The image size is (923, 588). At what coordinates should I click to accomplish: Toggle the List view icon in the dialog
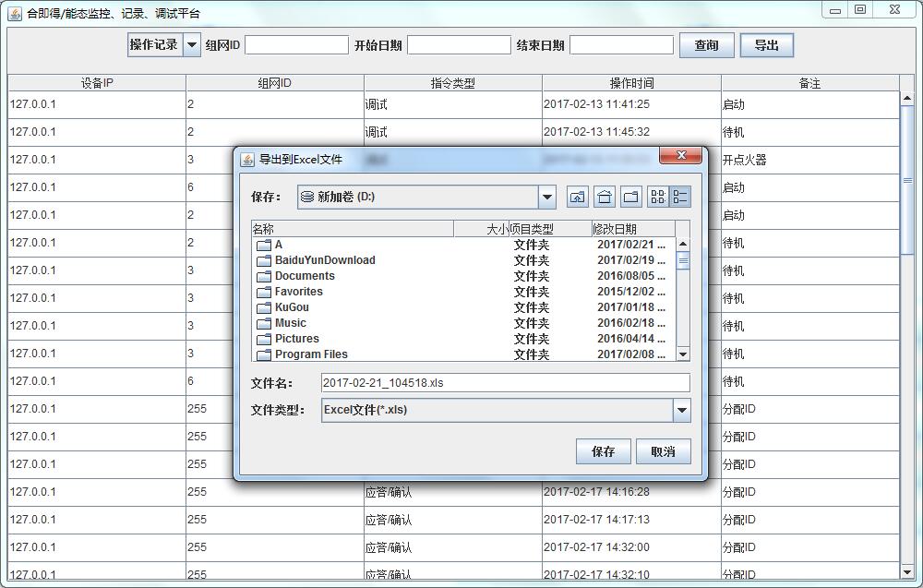coord(660,196)
